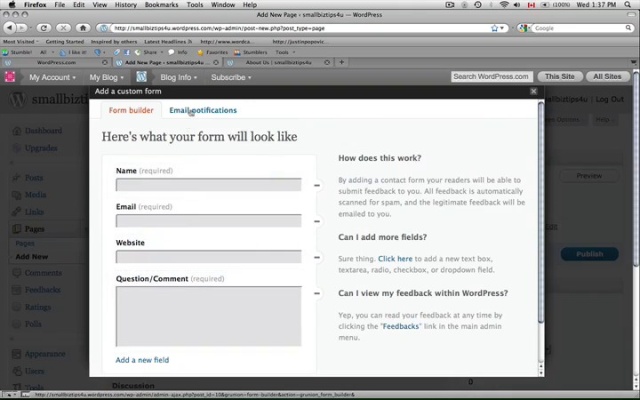Close the Add New Page browser tab
The image size is (640, 400).
point(216,62)
